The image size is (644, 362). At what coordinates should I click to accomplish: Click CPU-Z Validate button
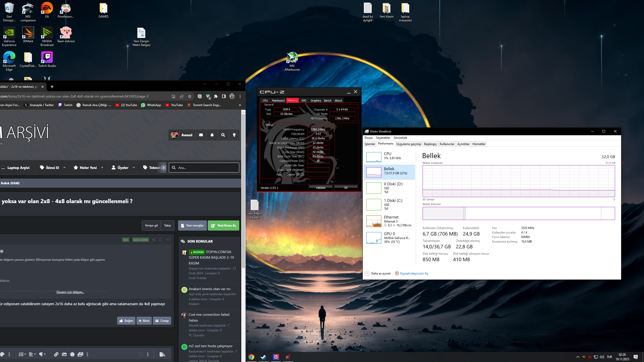click(320, 188)
